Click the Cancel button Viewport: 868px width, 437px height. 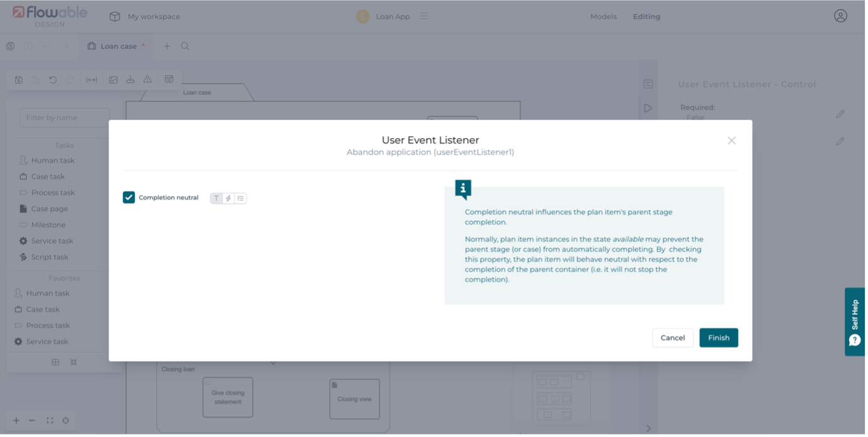click(x=672, y=338)
